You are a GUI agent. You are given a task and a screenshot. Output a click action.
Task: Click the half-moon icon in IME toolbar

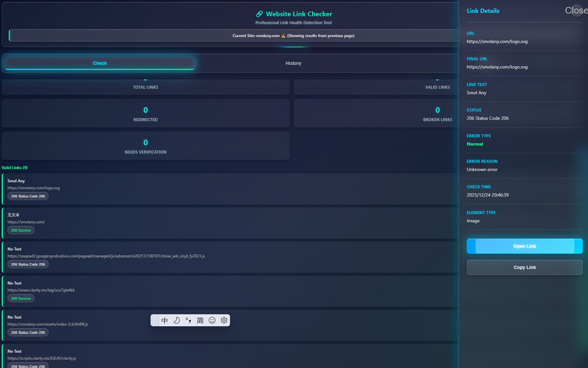pos(176,321)
